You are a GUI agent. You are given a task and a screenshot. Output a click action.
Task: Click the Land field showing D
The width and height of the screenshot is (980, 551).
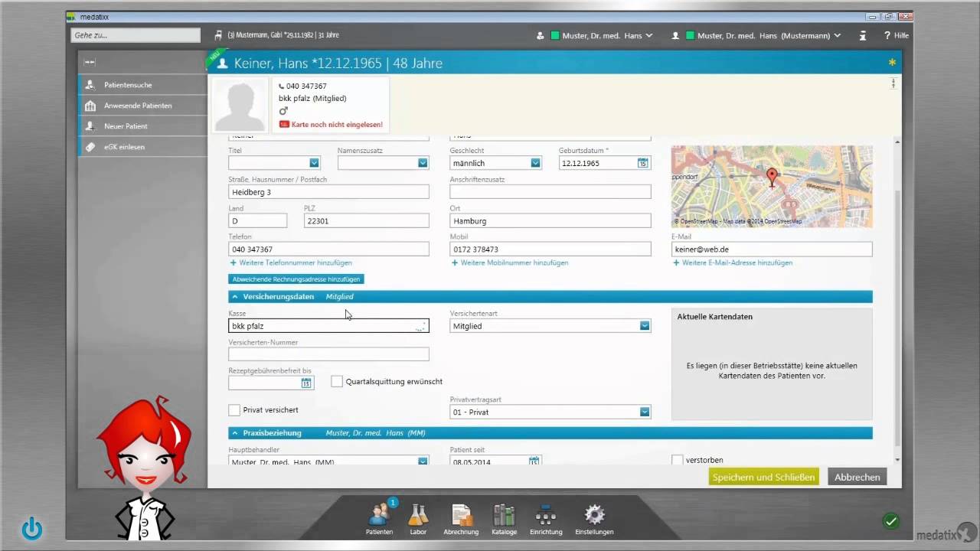pyautogui.click(x=257, y=220)
